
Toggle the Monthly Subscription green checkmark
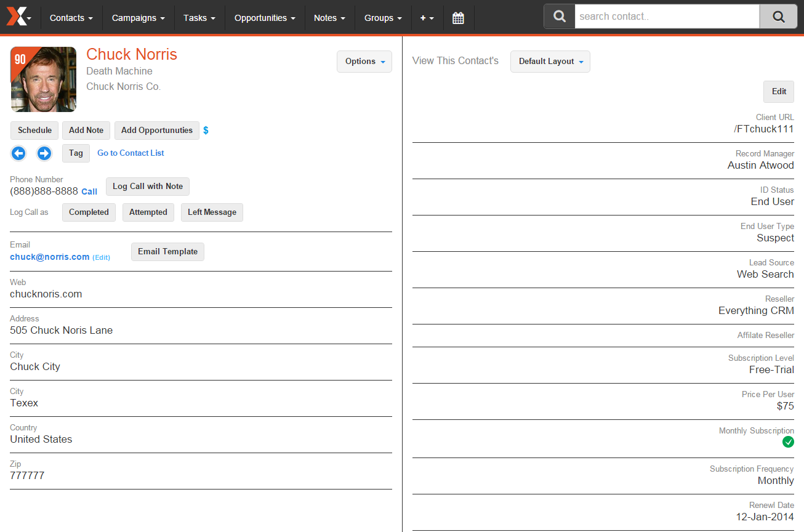tap(788, 442)
